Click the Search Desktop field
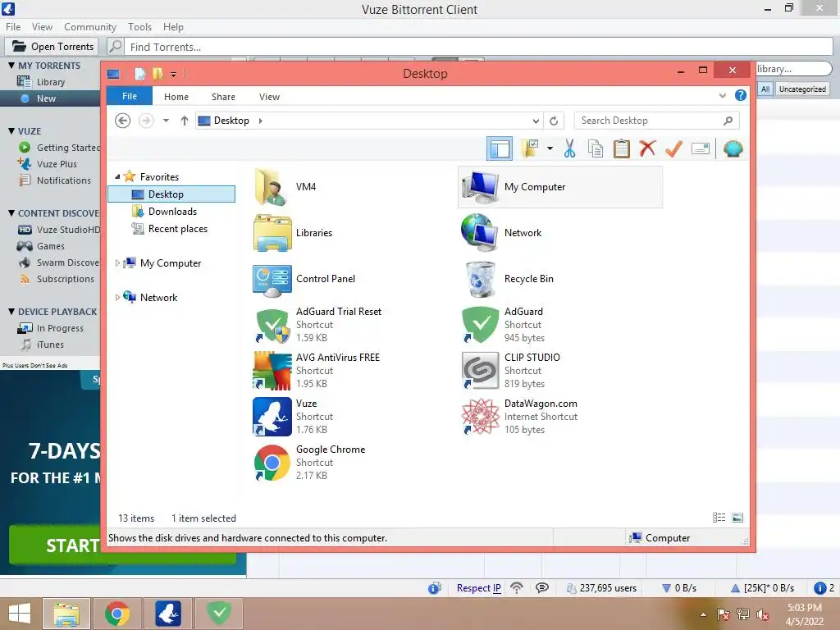Screen dimensions: 840x630 [x=657, y=121]
